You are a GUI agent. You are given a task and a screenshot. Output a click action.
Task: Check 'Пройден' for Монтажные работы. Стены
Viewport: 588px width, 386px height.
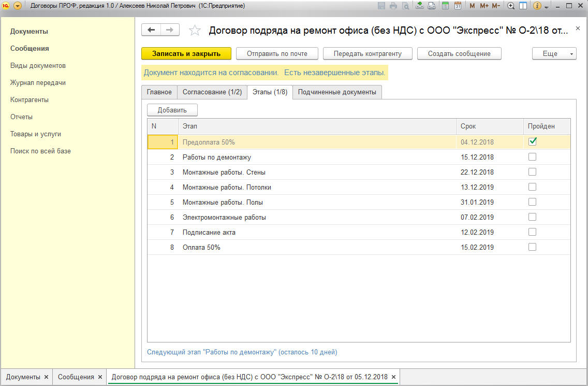pyautogui.click(x=532, y=172)
